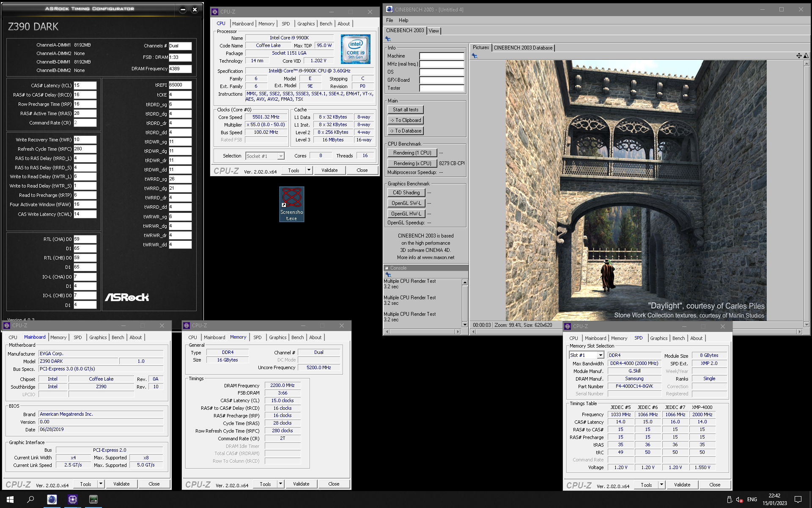The height and width of the screenshot is (508, 812).
Task: Click the Machine input field
Action: tap(442, 56)
